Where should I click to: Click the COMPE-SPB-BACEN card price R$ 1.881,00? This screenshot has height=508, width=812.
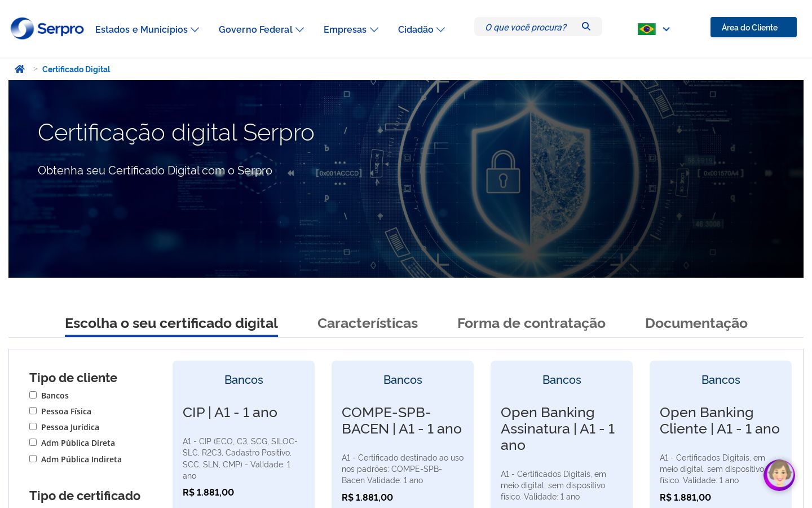367,497
